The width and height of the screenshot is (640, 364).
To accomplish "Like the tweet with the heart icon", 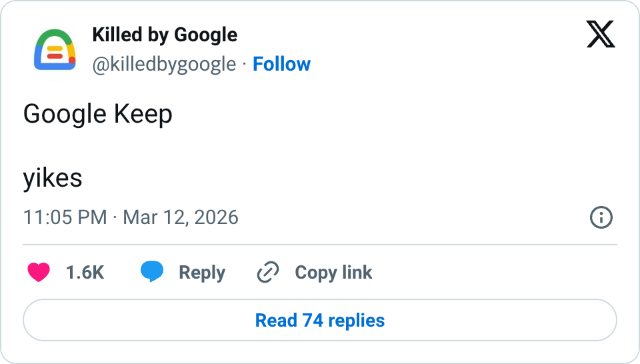I will (x=39, y=272).
